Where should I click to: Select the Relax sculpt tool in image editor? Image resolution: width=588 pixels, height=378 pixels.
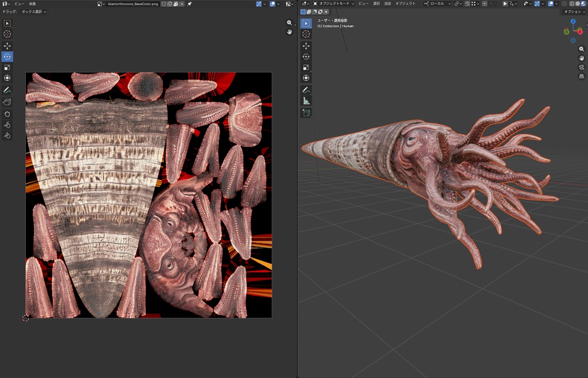tap(7, 124)
